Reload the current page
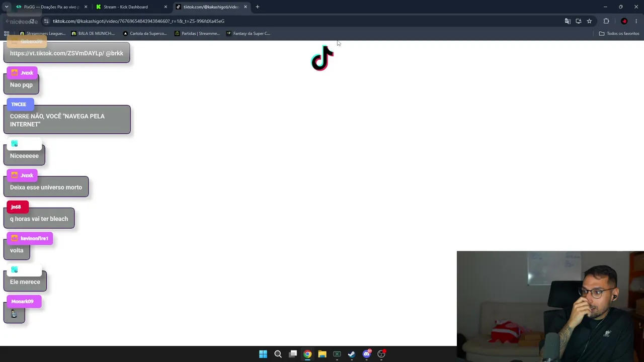The width and height of the screenshot is (644, 362). click(x=32, y=21)
